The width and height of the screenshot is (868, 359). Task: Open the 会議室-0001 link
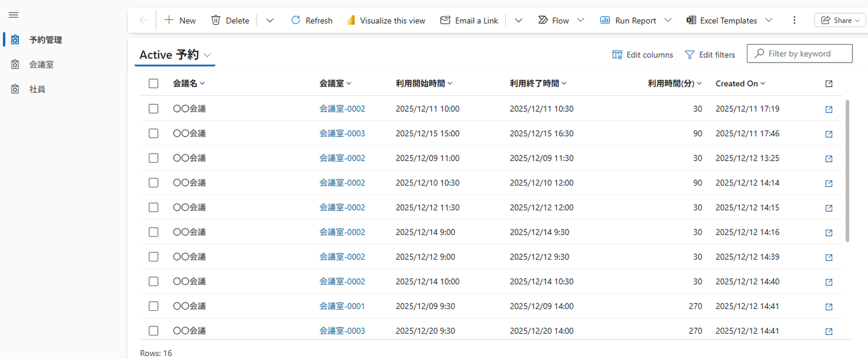[342, 306]
